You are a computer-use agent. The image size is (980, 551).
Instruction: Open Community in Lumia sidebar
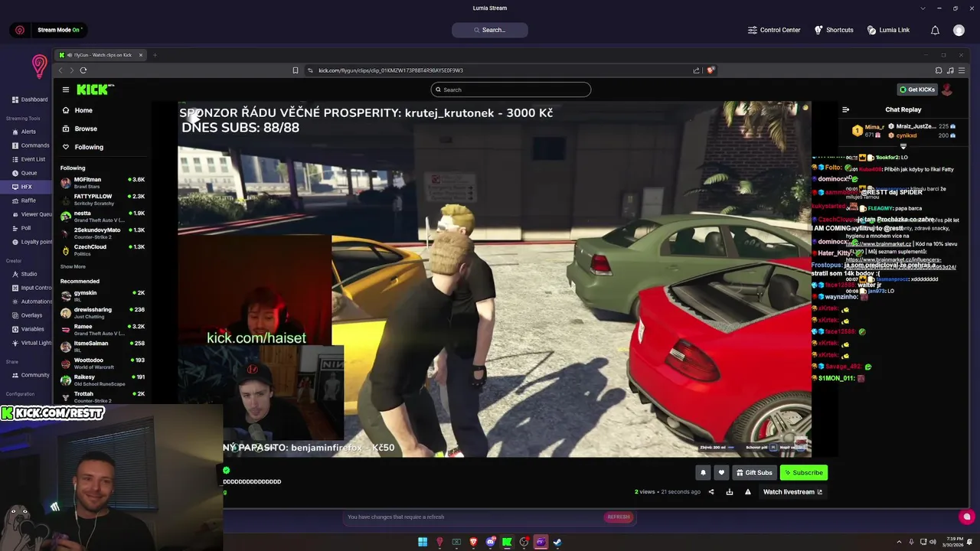click(31, 375)
